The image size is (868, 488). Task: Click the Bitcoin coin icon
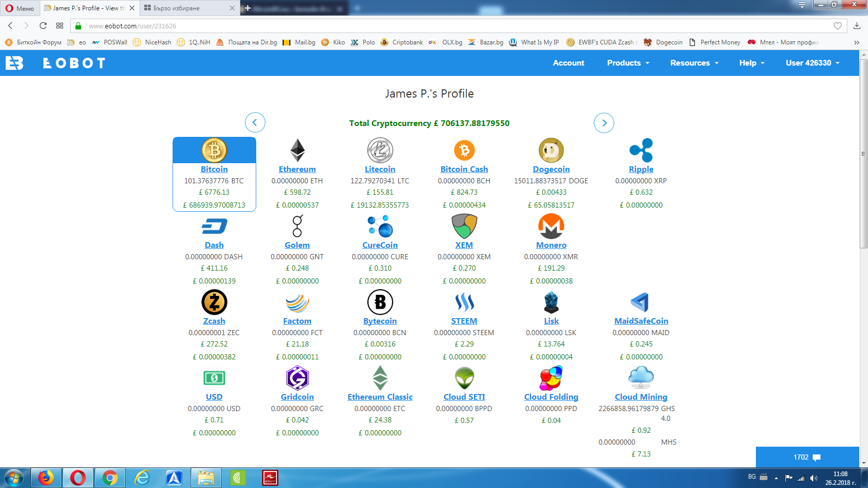(x=214, y=150)
